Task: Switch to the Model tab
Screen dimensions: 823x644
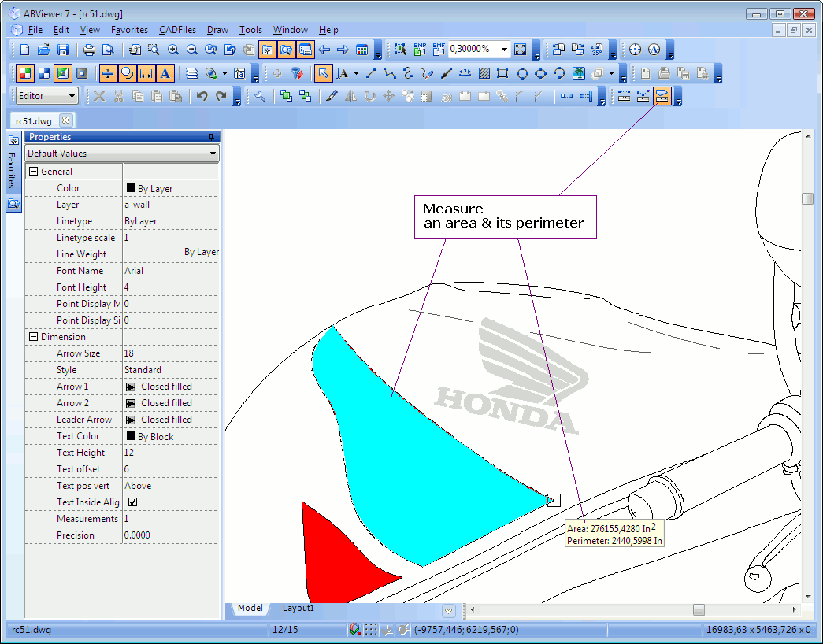Action: coord(250,608)
